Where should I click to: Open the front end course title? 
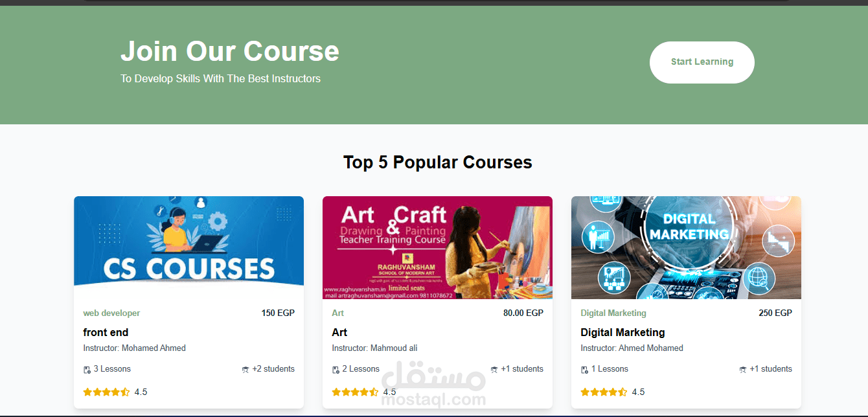[x=106, y=332]
